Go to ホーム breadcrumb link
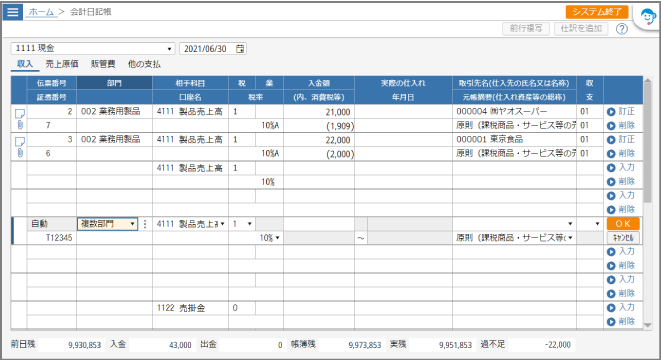 pos(41,12)
